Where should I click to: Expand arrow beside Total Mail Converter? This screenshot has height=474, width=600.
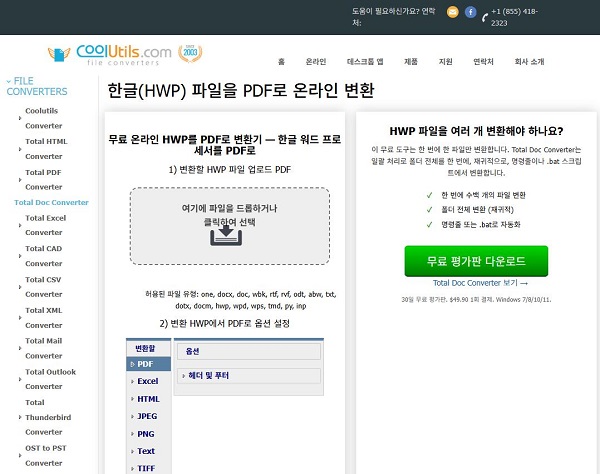(20, 348)
